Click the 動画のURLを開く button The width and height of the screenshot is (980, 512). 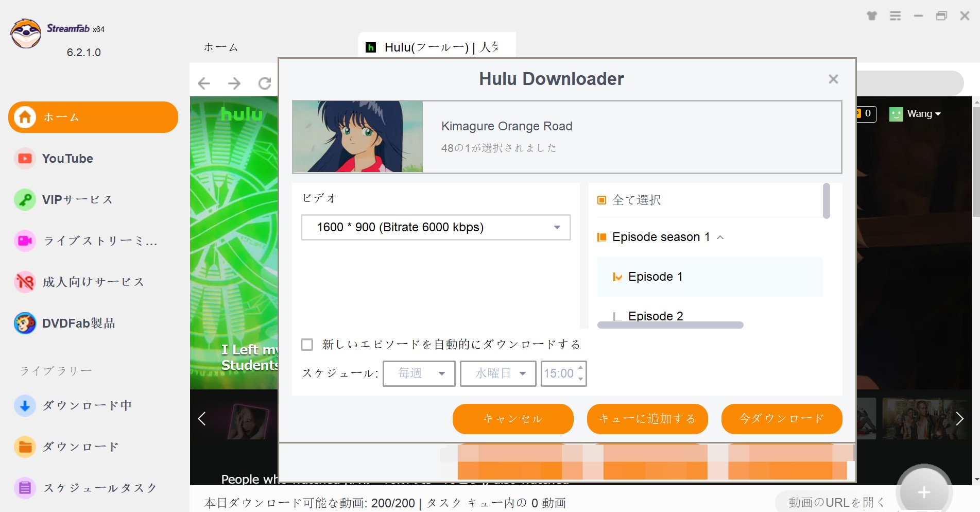point(837,502)
